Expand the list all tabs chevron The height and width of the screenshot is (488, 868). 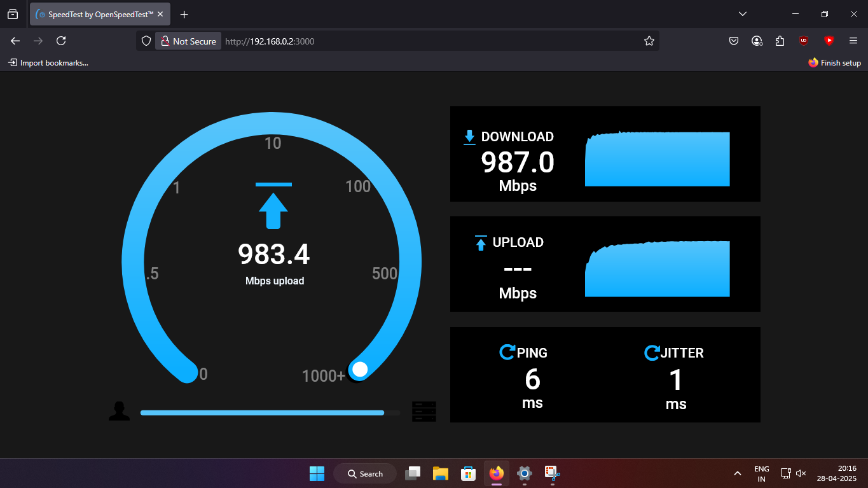(x=743, y=14)
